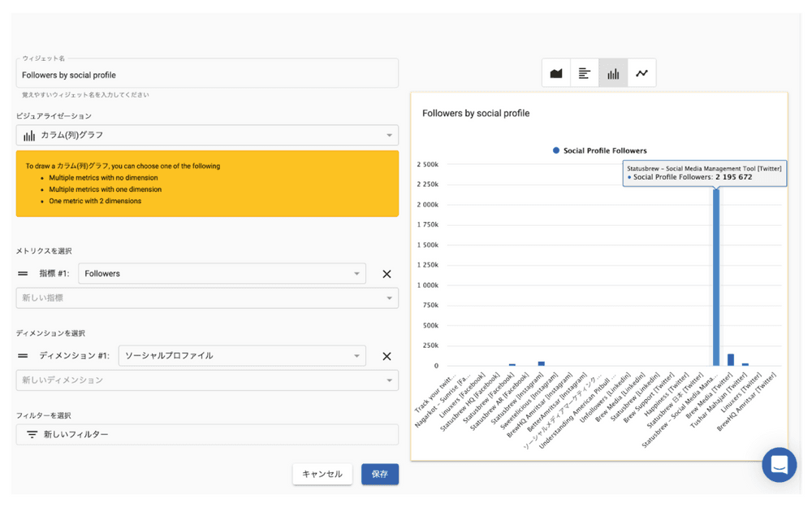
Task: Click the tallest Statusbrew Twitter bar
Action: [716, 276]
